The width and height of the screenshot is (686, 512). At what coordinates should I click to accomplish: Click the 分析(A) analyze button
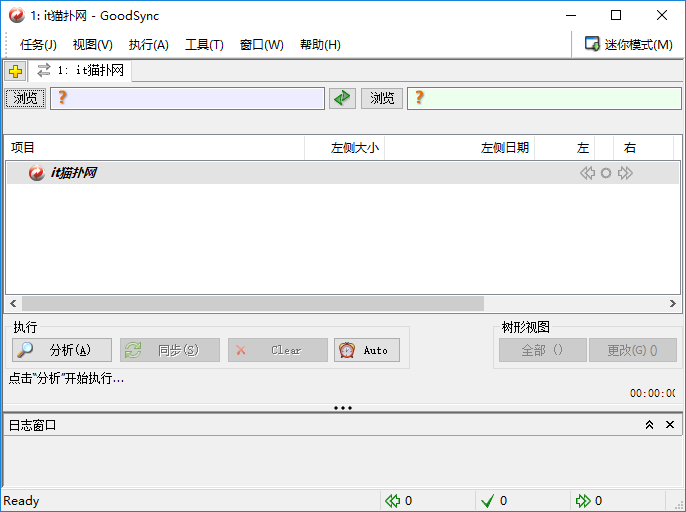tap(62, 350)
